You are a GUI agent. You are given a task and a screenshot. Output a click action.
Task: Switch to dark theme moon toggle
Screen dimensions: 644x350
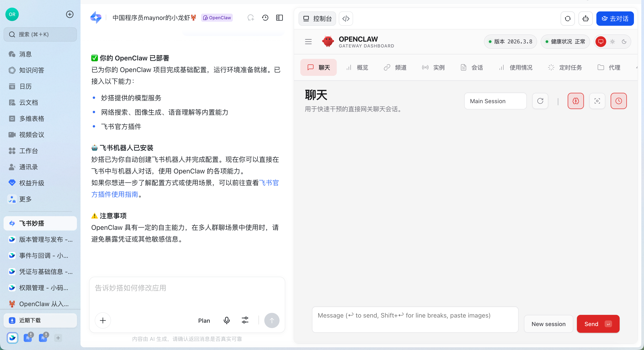(x=624, y=42)
